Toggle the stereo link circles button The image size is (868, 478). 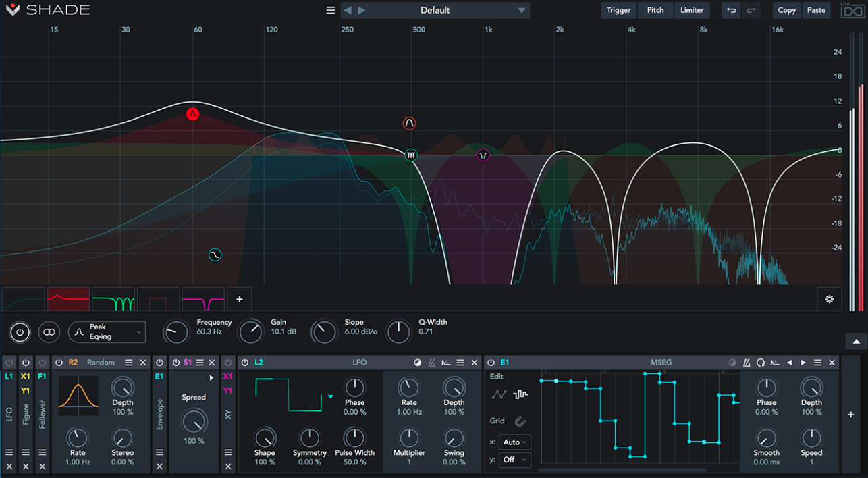(x=49, y=331)
